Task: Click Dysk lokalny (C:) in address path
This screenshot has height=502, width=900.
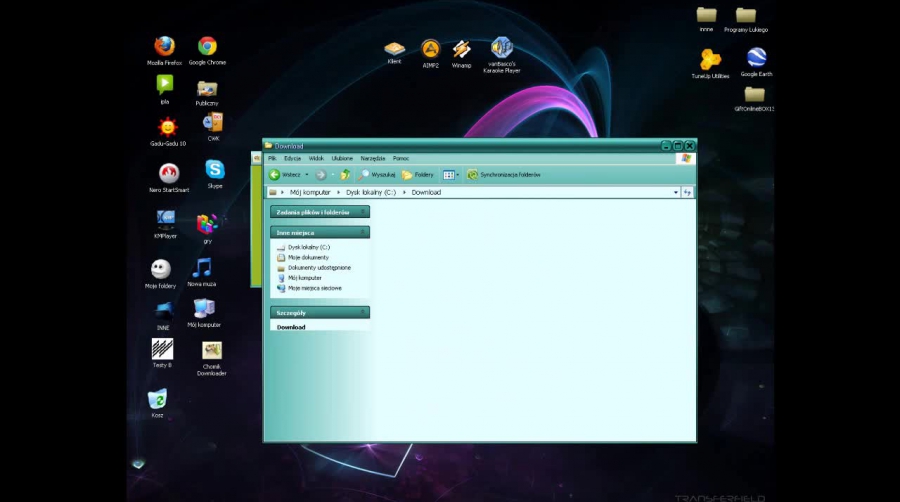Action: (371, 192)
